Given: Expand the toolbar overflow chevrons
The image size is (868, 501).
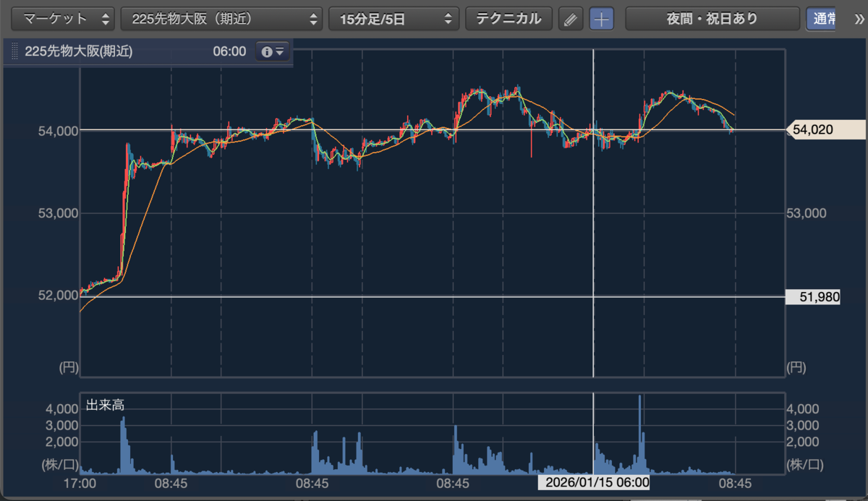Looking at the screenshot, I should [x=859, y=19].
